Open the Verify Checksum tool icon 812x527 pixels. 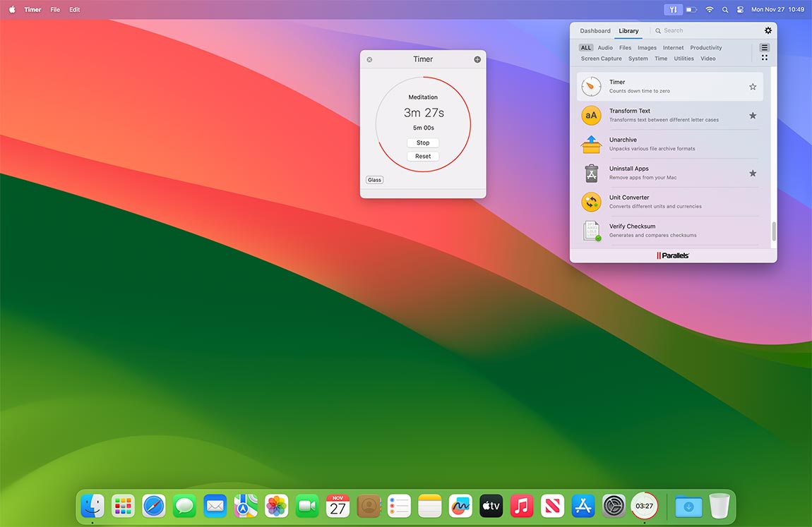[x=591, y=231]
